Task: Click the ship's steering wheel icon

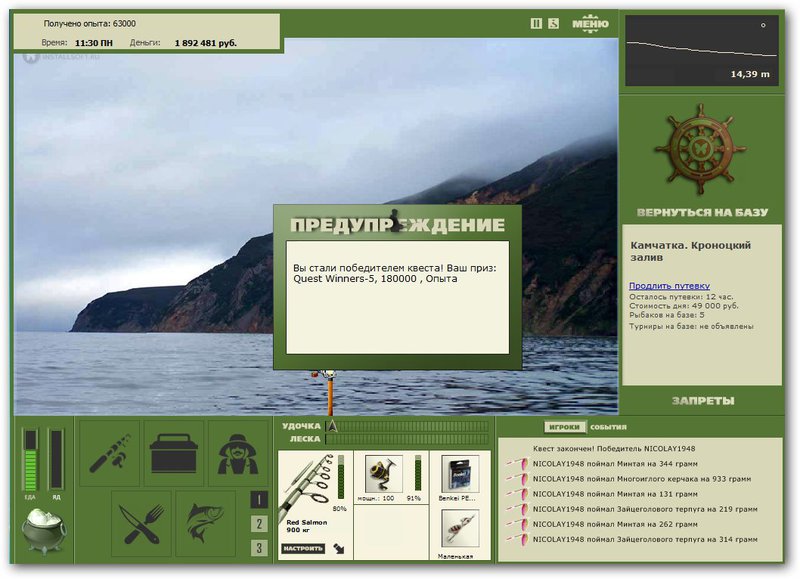Action: [701, 150]
